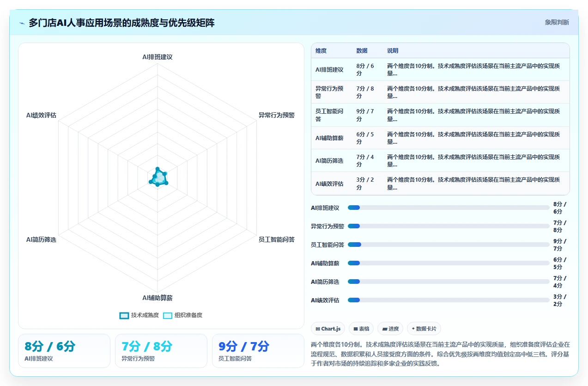Click the AI简历筛选 axis label on the radar chart
This screenshot has width=588, height=386.
(x=41, y=239)
